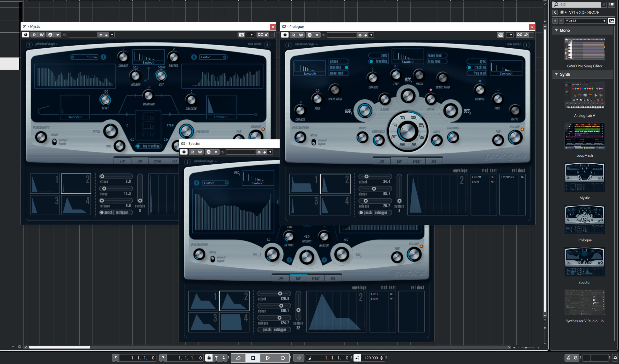Open QC quick controls in Mystic window

pos(260,35)
